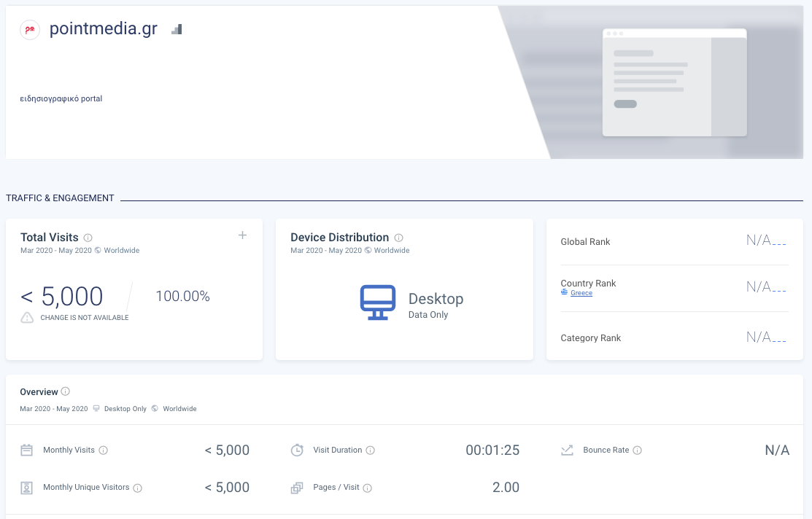Click the person icon for Monthly Unique Visitors
The height and width of the screenshot is (519, 812).
(x=26, y=488)
